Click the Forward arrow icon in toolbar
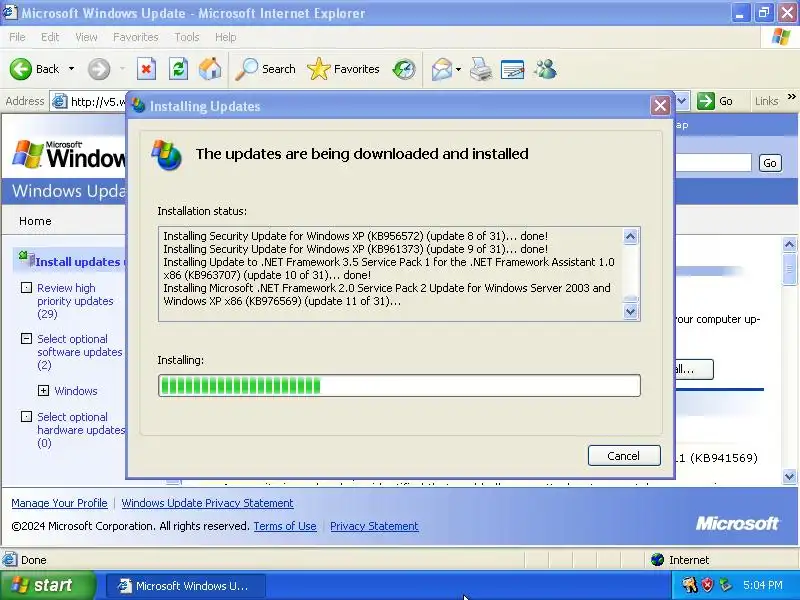This screenshot has width=800, height=600. [98, 69]
